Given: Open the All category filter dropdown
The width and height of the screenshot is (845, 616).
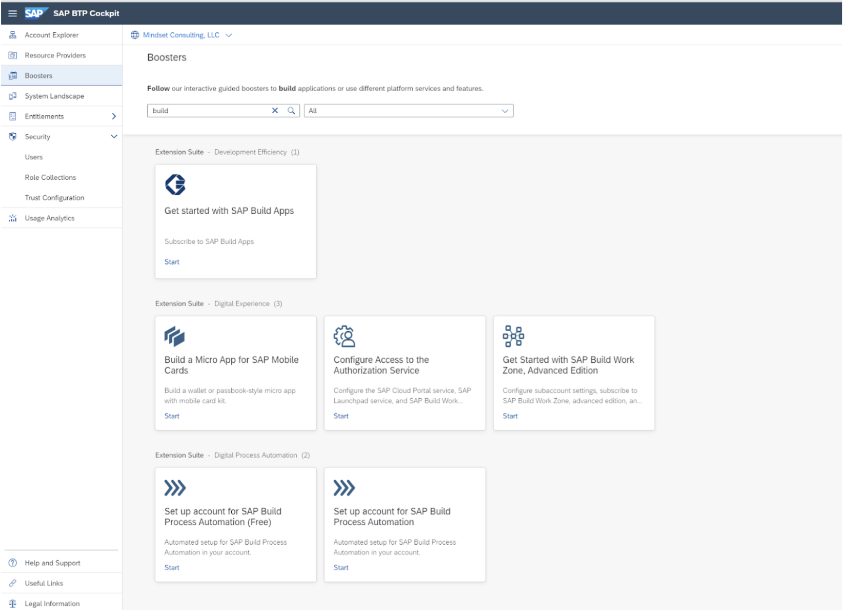Looking at the screenshot, I should click(x=506, y=110).
